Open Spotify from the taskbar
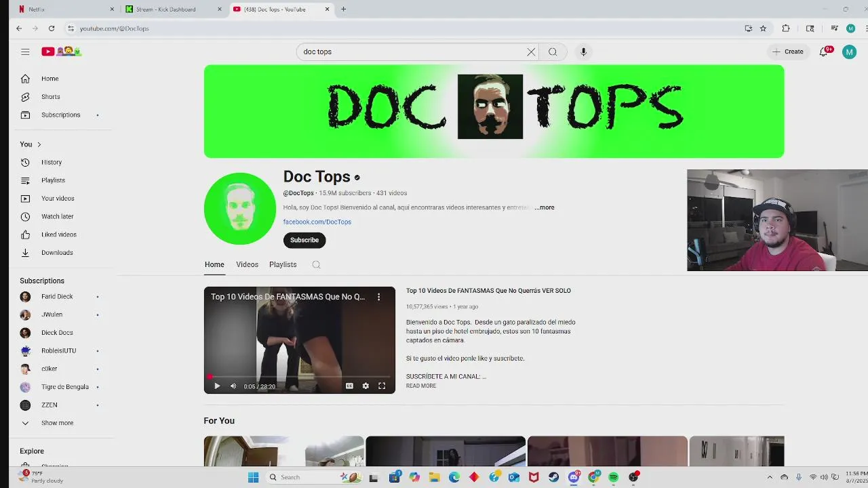The height and width of the screenshot is (488, 868). point(614,477)
